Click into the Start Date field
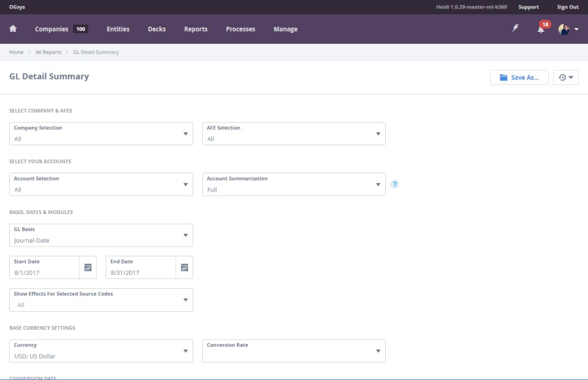This screenshot has width=588, height=380. (x=44, y=267)
